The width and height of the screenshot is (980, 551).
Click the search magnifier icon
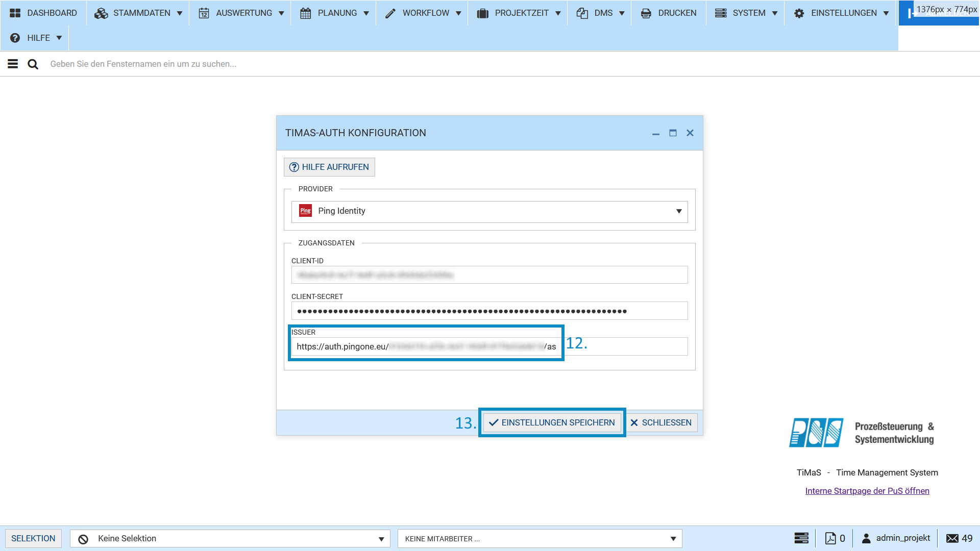click(33, 64)
